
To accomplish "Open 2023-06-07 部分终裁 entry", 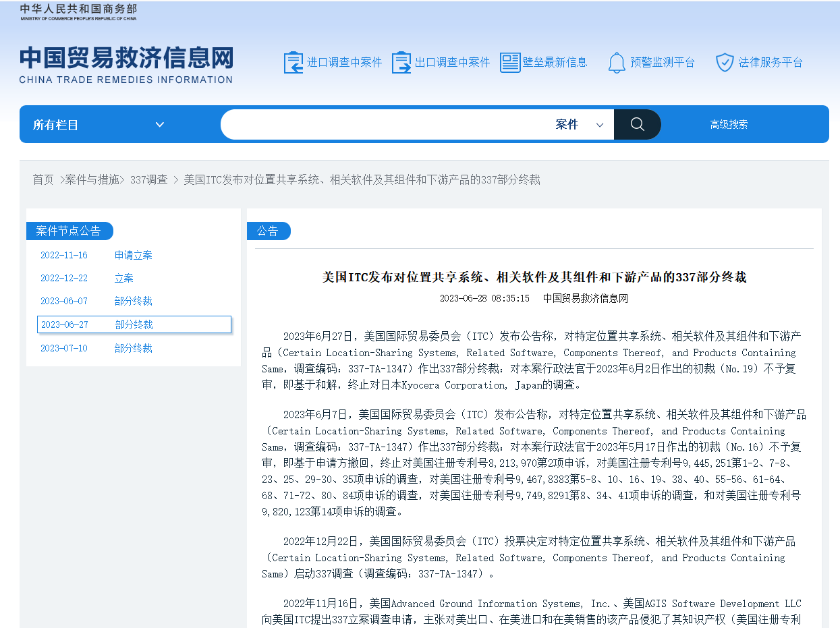I will click(x=134, y=301).
